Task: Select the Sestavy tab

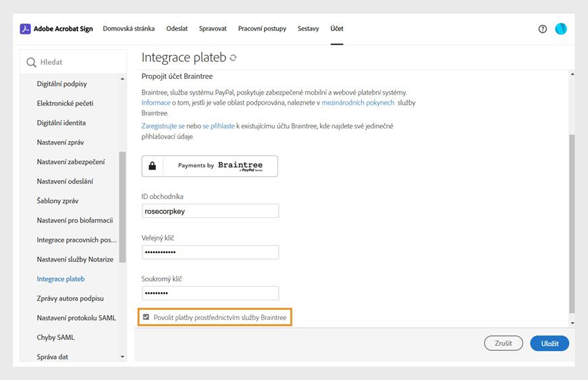Action: point(308,28)
